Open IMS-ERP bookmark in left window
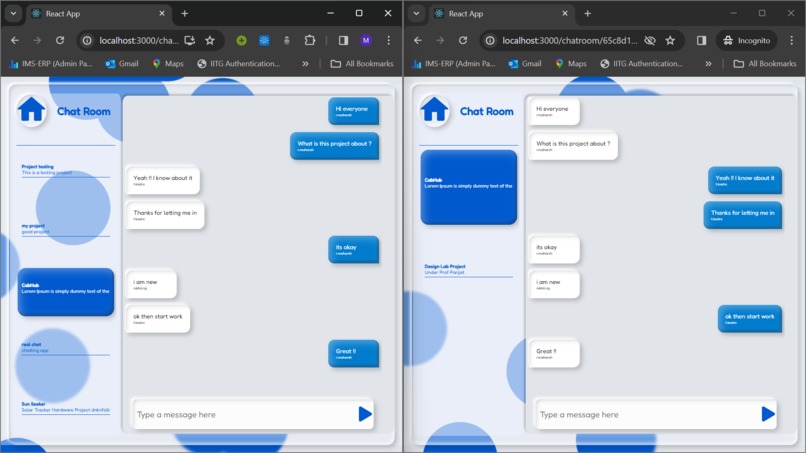 tap(51, 64)
